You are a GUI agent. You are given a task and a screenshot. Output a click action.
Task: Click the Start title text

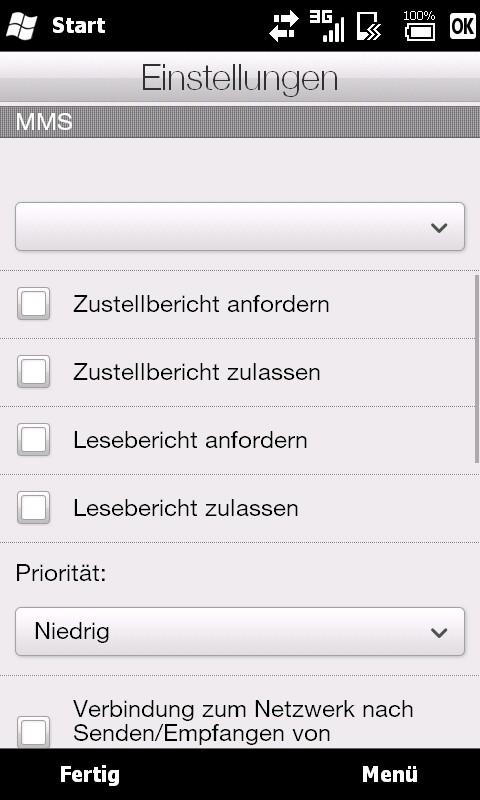click(79, 26)
